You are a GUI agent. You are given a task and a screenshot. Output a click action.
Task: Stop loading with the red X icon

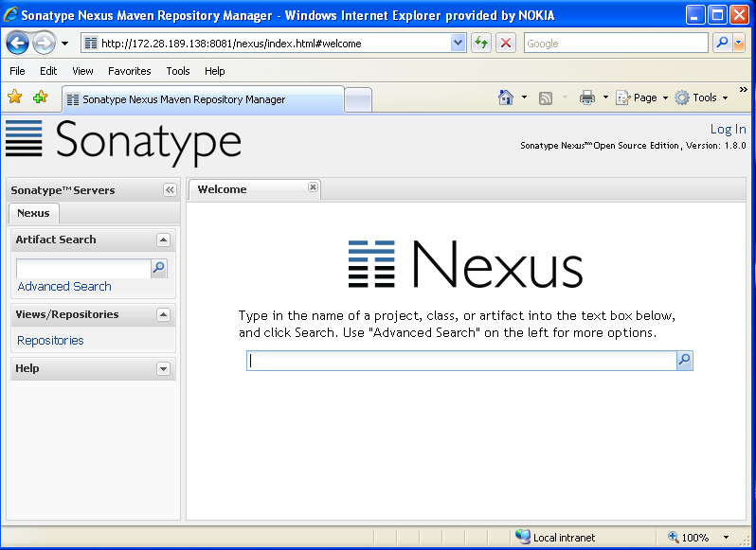(x=506, y=44)
